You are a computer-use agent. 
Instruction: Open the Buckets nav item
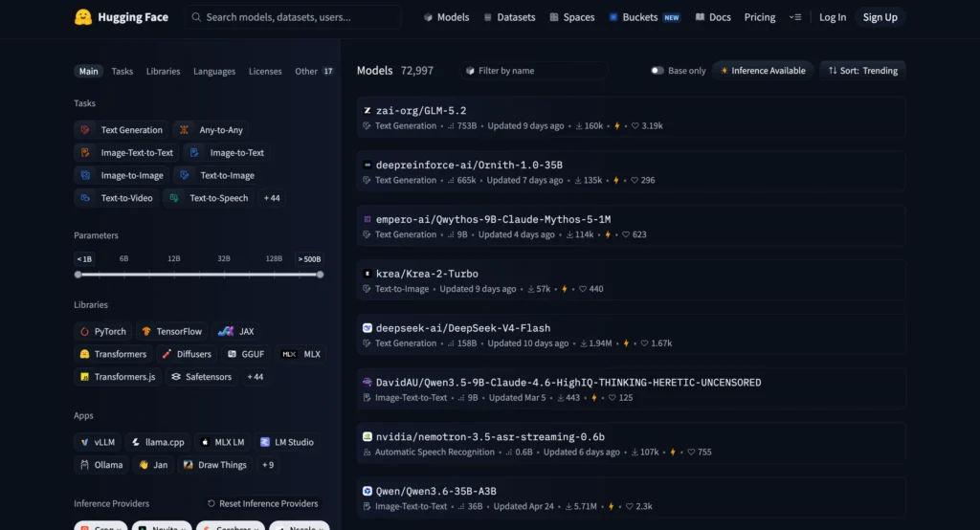[x=644, y=17]
